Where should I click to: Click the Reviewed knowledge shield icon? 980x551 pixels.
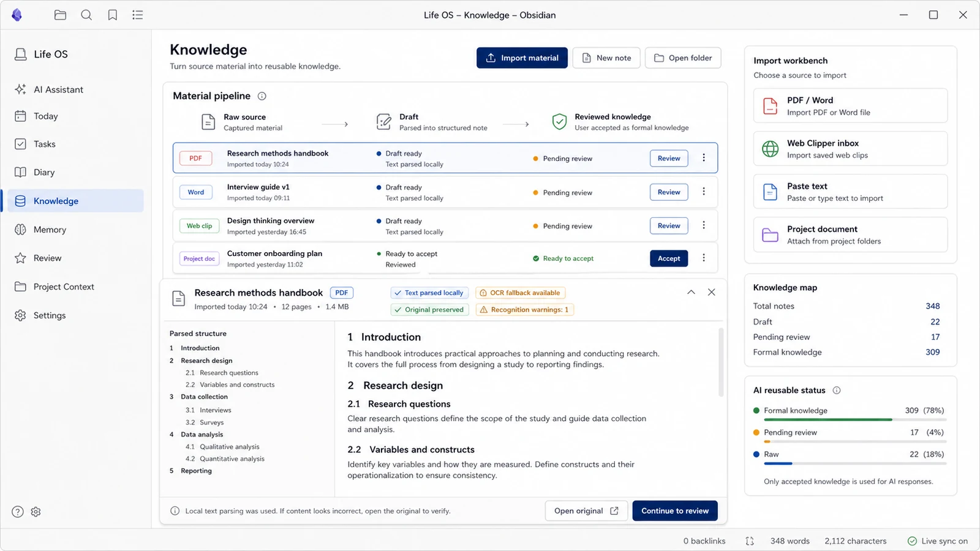(559, 122)
